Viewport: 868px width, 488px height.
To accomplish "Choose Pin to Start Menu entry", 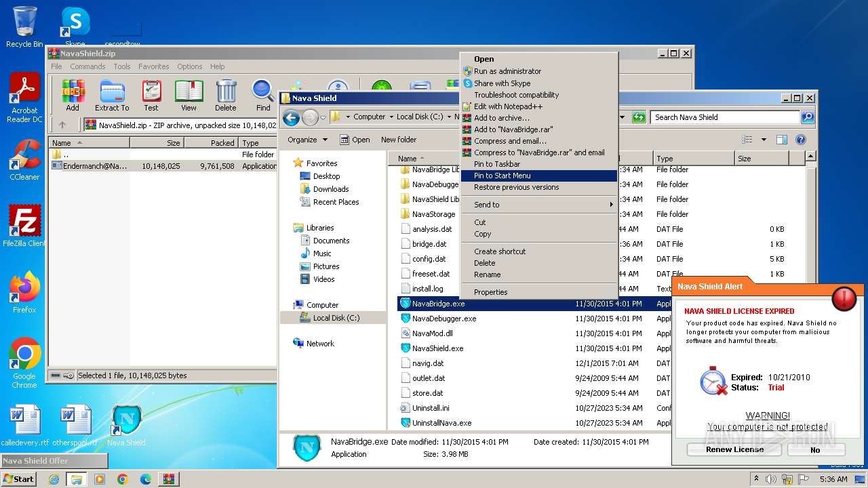I will 539,176.
